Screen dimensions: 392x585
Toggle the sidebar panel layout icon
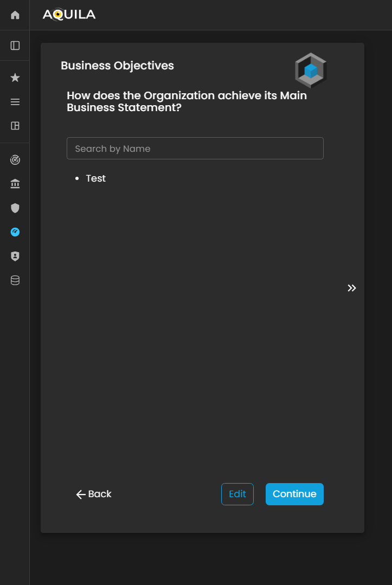[x=15, y=46]
